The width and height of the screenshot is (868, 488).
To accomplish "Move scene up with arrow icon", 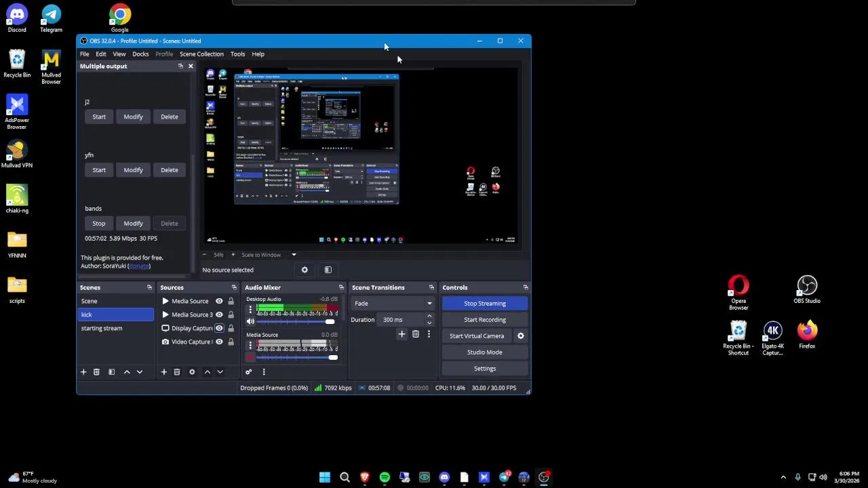I will (127, 371).
